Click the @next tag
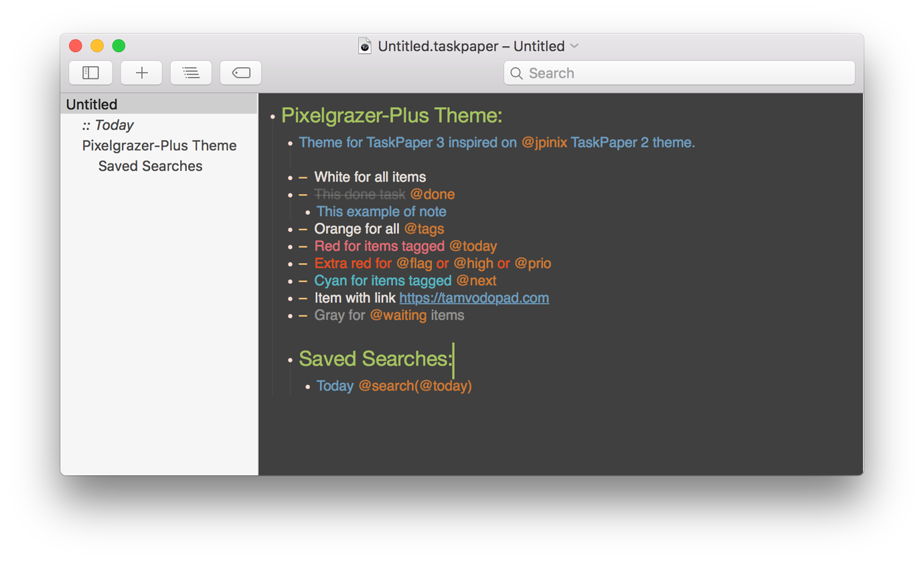 point(476,280)
